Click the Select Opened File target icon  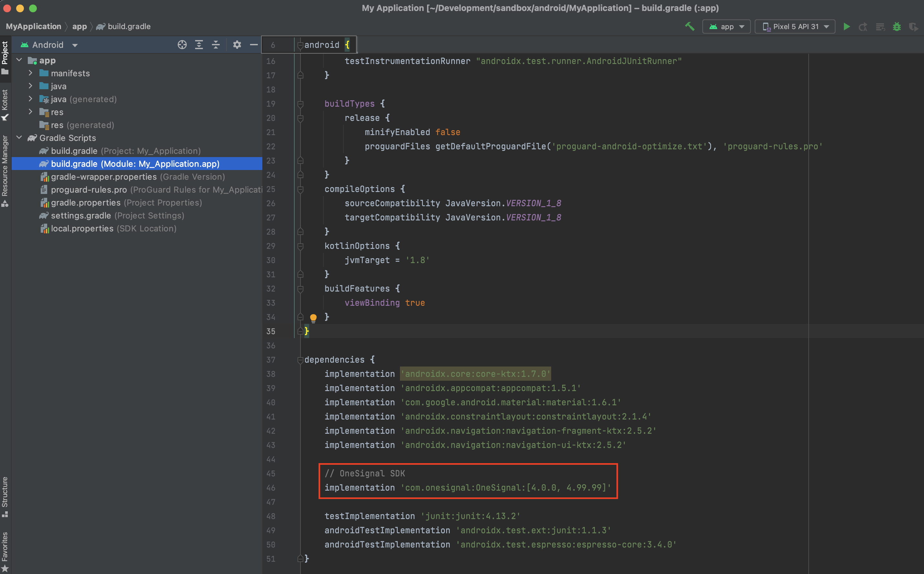[x=182, y=45]
